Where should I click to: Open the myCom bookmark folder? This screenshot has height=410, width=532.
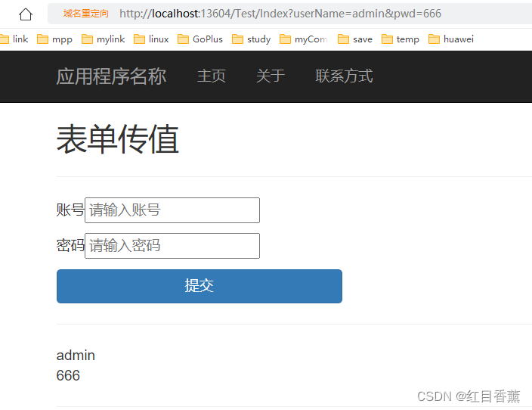tap(304, 39)
